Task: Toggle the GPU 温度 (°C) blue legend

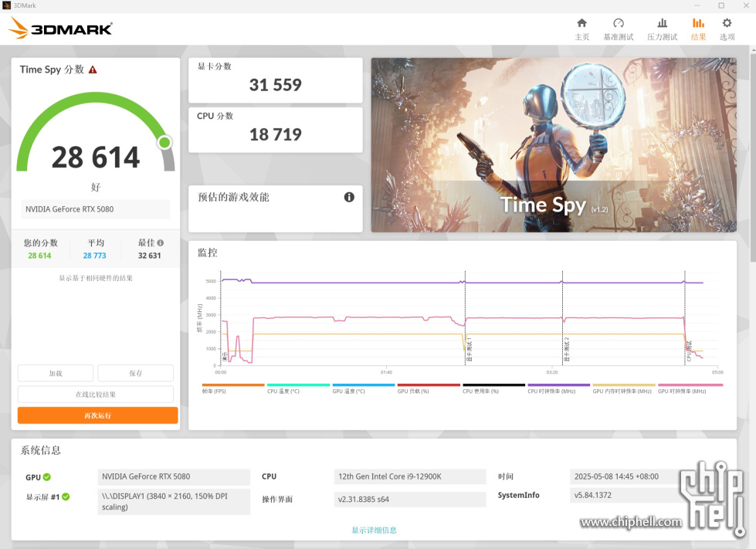Action: (x=364, y=388)
